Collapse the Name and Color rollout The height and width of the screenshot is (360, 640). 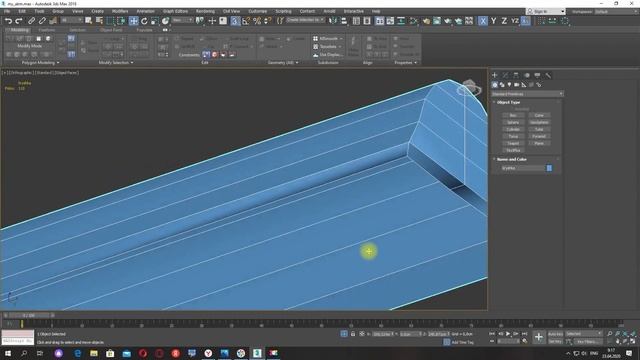[511, 159]
